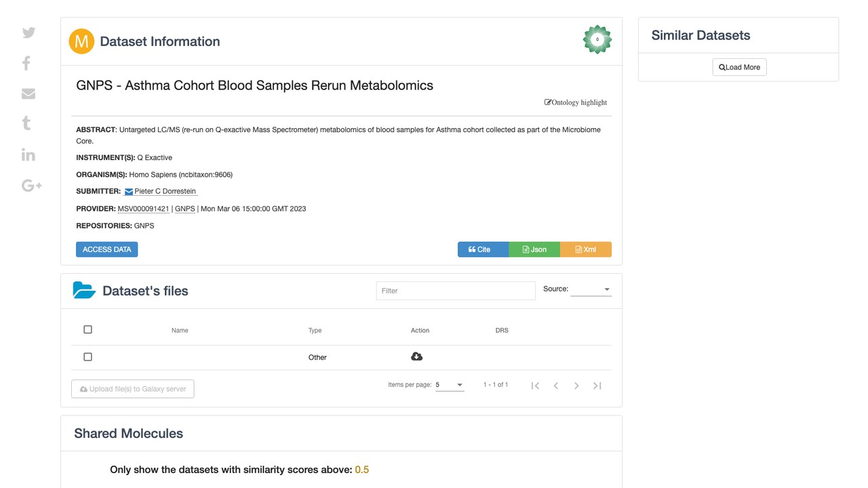Share dataset on Twitter icon
Screen dimensions: 868x488
click(28, 33)
